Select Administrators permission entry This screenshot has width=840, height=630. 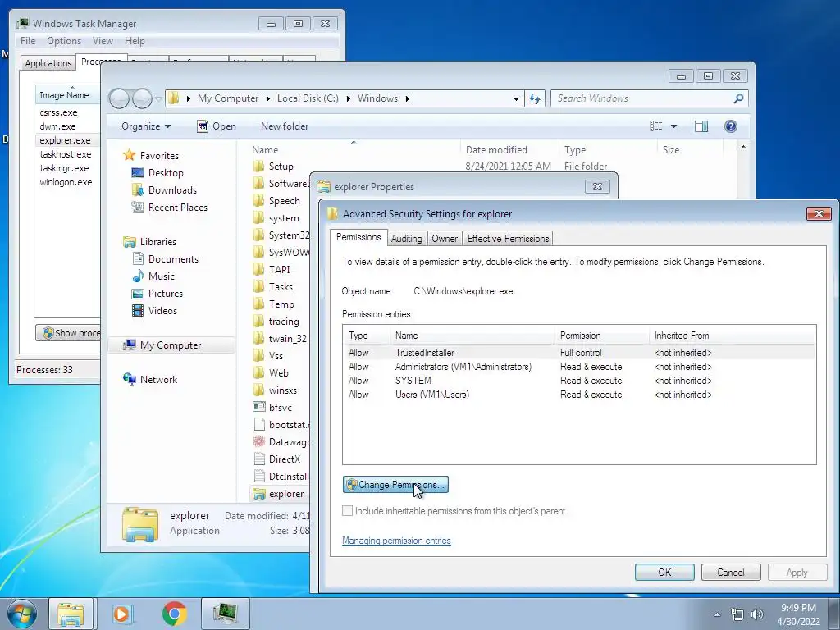click(x=580, y=367)
